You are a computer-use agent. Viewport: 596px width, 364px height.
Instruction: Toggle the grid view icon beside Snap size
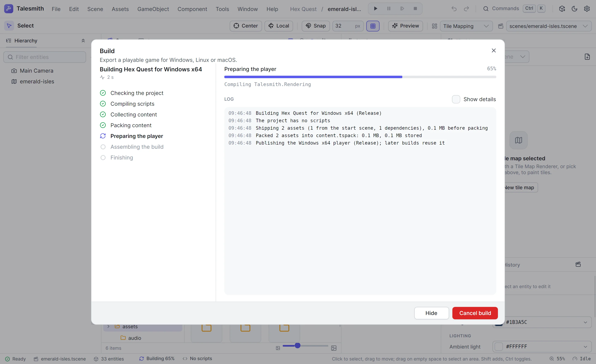tap(373, 26)
